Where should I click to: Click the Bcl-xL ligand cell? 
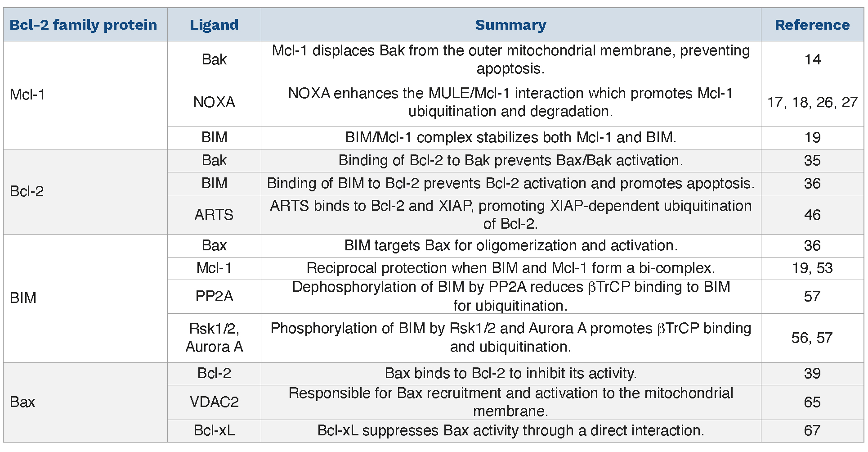214,430
